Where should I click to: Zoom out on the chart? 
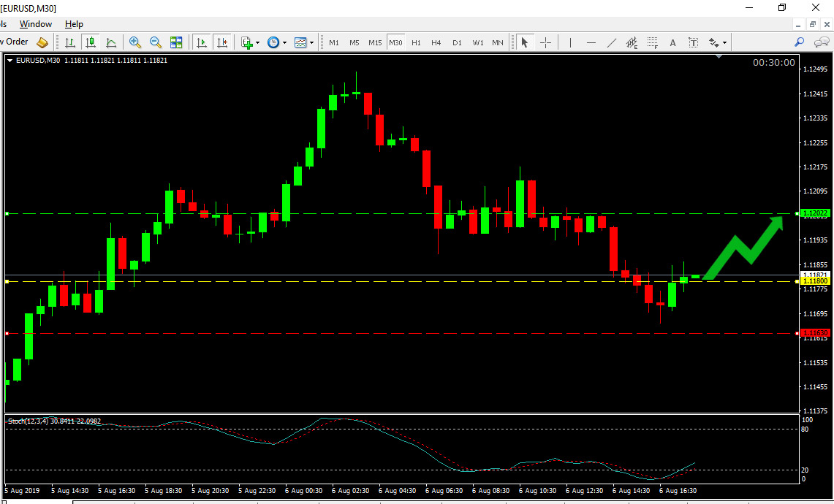(156, 42)
